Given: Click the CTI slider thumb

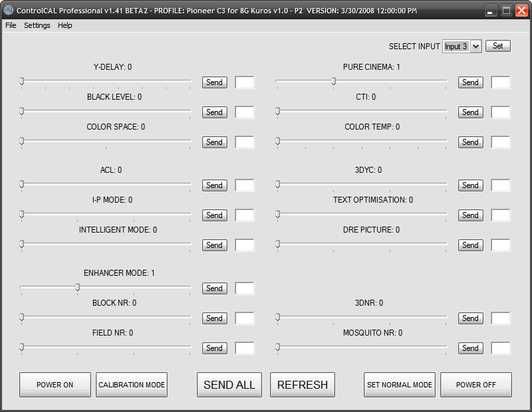Looking at the screenshot, I should pos(278,111).
